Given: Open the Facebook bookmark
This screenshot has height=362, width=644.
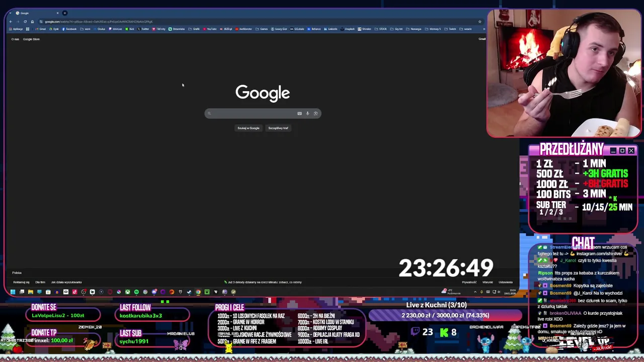Looking at the screenshot, I should click(x=69, y=29).
